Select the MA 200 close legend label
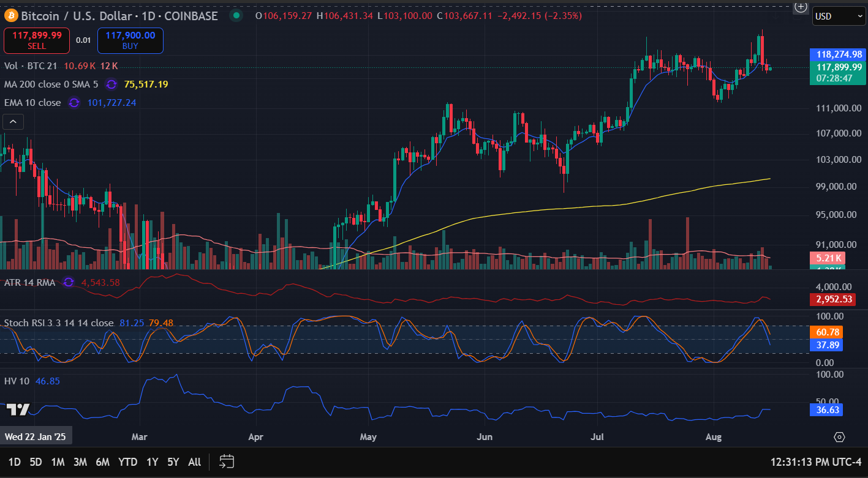The image size is (868, 478). pos(51,84)
